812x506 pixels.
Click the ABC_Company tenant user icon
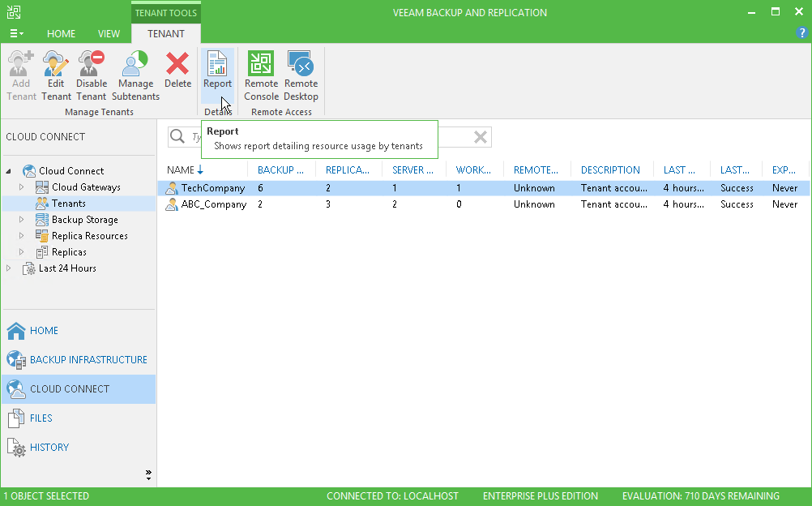[172, 204]
